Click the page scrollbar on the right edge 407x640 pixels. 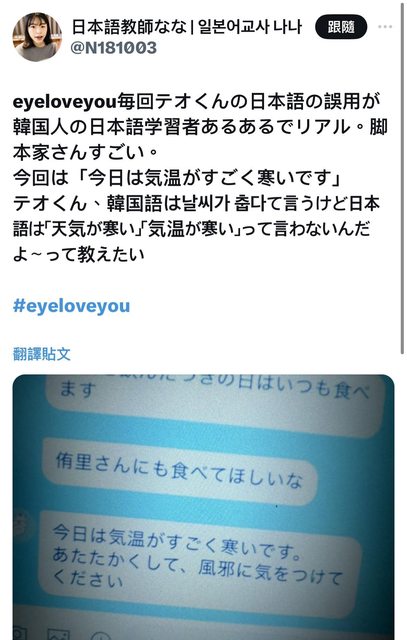point(402,178)
